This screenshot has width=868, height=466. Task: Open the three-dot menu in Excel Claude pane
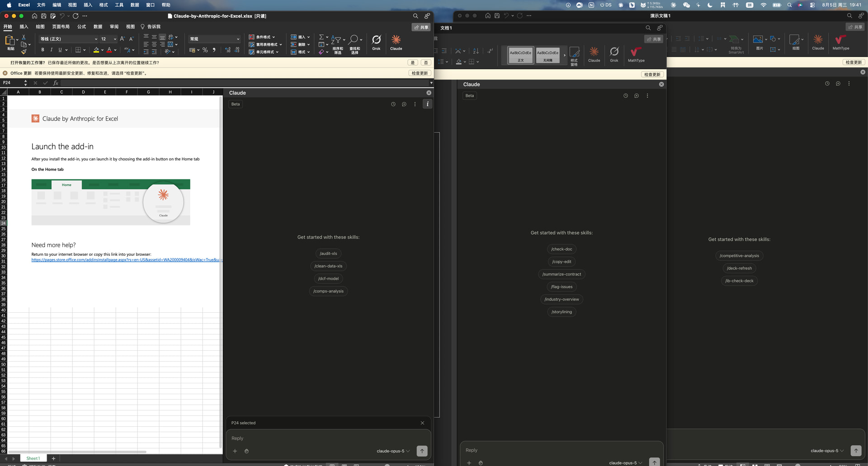pos(415,104)
